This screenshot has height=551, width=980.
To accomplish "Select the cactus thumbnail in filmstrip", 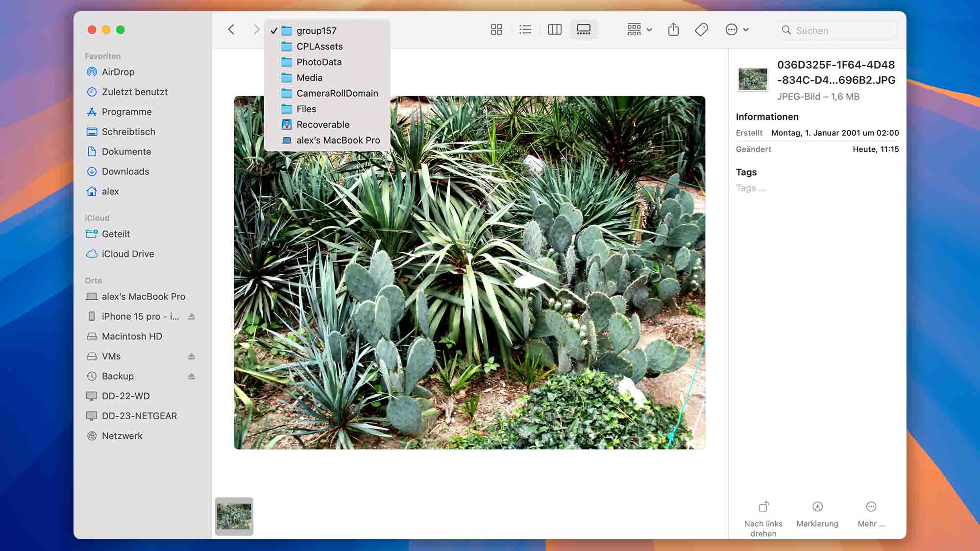I will pos(234,517).
